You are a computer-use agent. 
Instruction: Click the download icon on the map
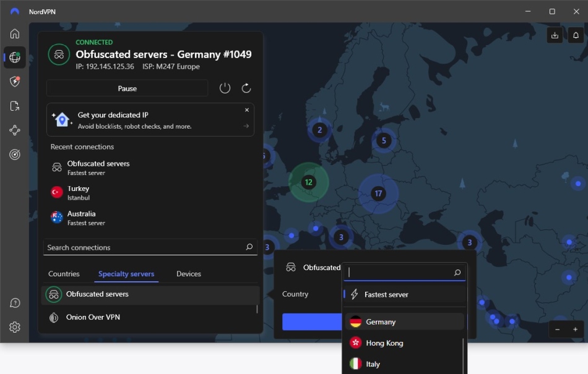coord(555,36)
